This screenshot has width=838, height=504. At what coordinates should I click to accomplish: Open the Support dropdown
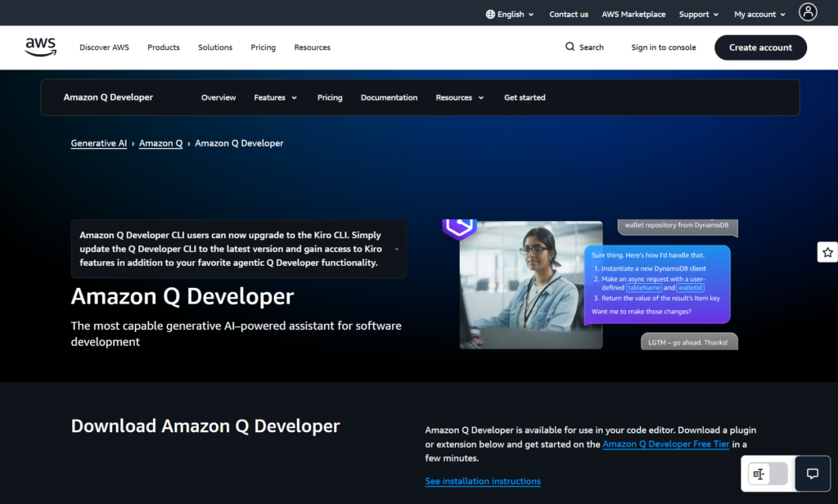pos(698,13)
